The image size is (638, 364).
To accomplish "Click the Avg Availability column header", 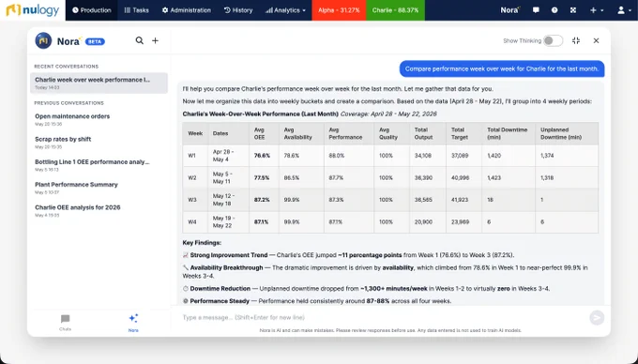I will (301, 133).
